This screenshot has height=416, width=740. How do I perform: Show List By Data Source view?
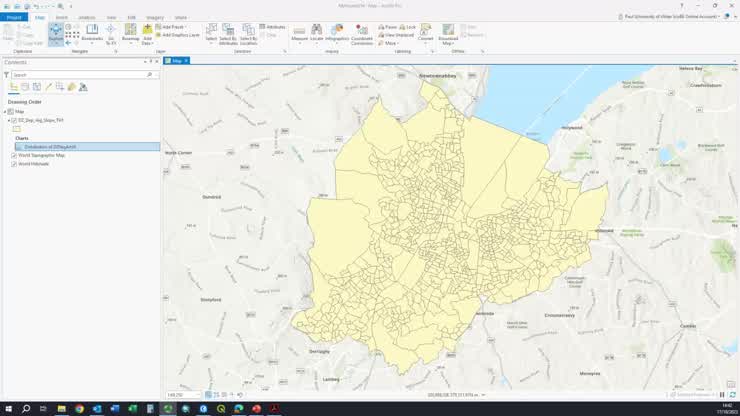[x=25, y=87]
